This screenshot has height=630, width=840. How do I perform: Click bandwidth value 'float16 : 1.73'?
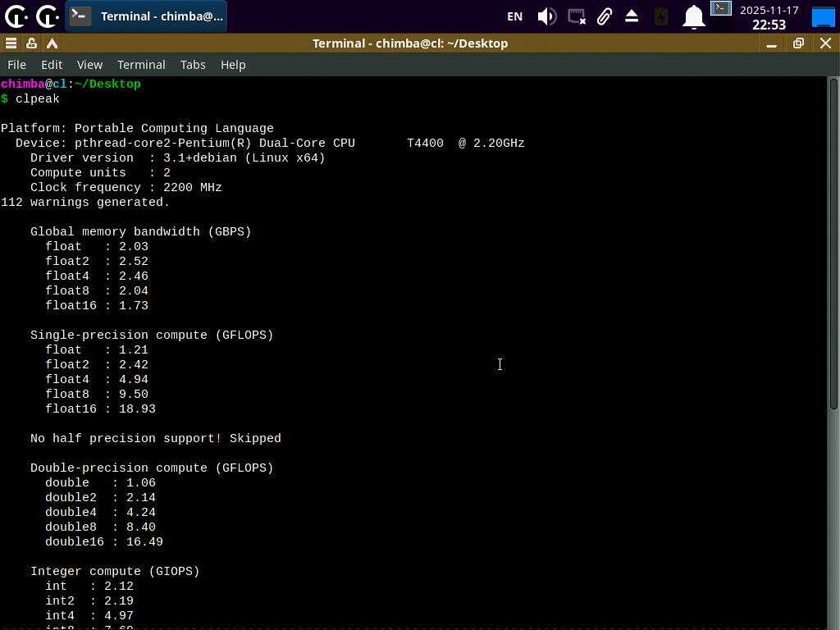point(97,305)
